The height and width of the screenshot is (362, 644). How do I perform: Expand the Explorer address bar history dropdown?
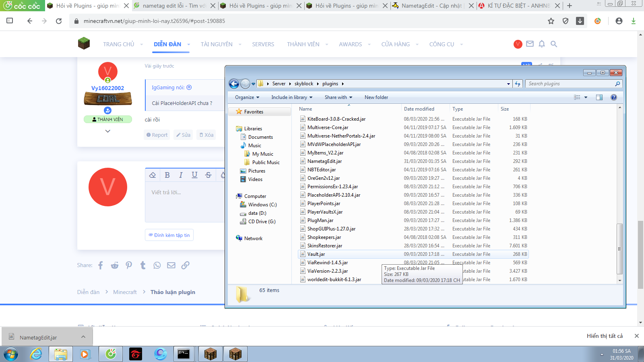tap(508, 84)
